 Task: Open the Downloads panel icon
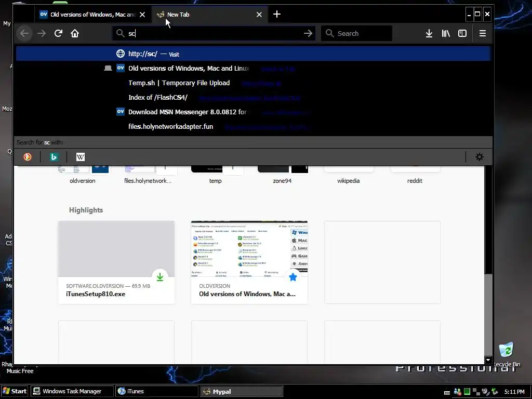429,33
